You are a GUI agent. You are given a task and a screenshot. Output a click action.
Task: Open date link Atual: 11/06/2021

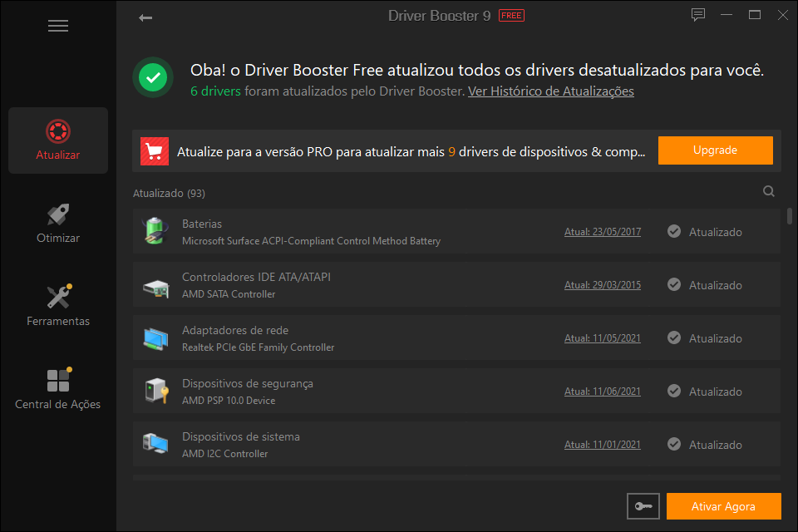click(x=602, y=392)
